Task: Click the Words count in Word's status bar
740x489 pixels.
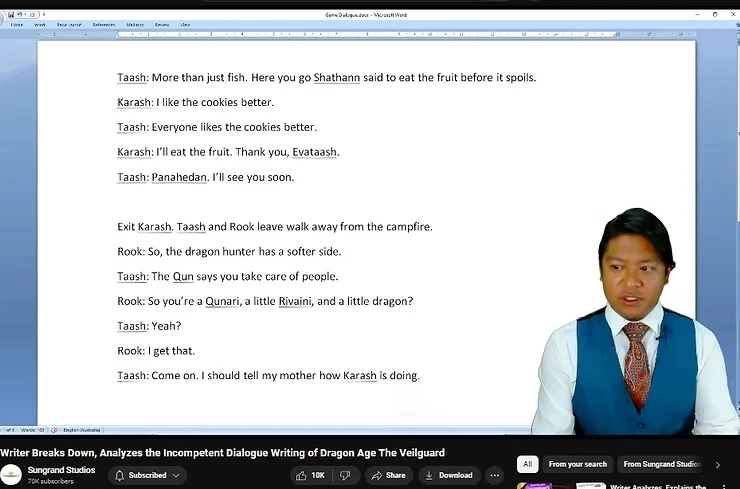Action: pos(33,430)
